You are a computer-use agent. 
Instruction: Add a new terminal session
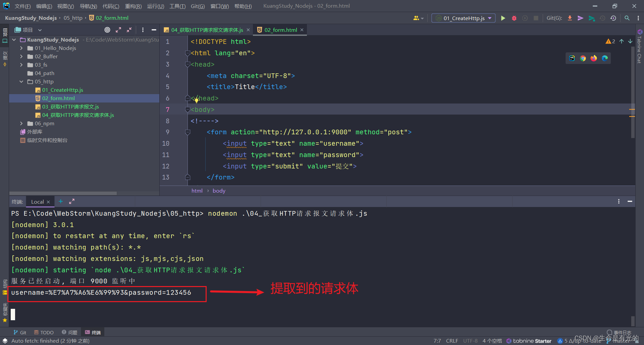click(61, 201)
